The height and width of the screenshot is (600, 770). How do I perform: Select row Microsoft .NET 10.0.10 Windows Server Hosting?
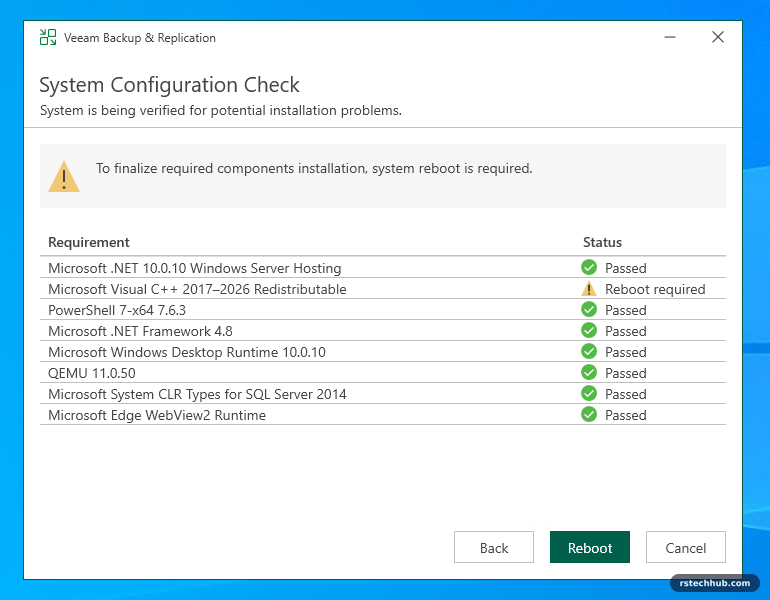383,268
